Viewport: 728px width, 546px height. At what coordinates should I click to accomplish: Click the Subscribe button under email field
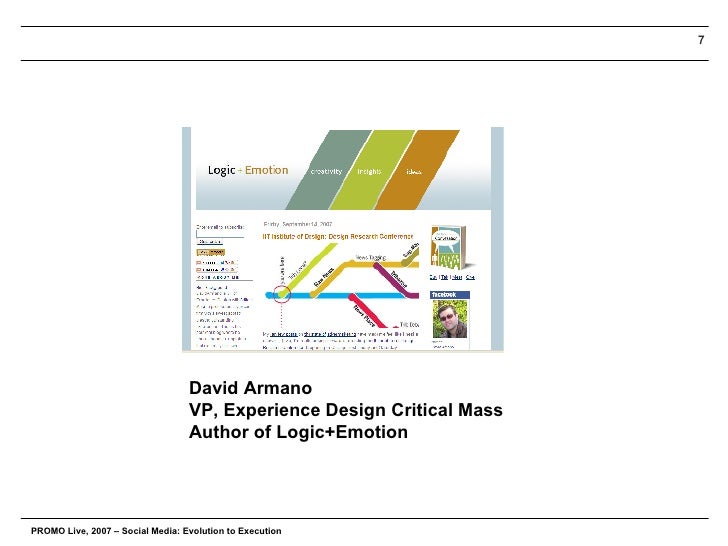(x=209, y=242)
